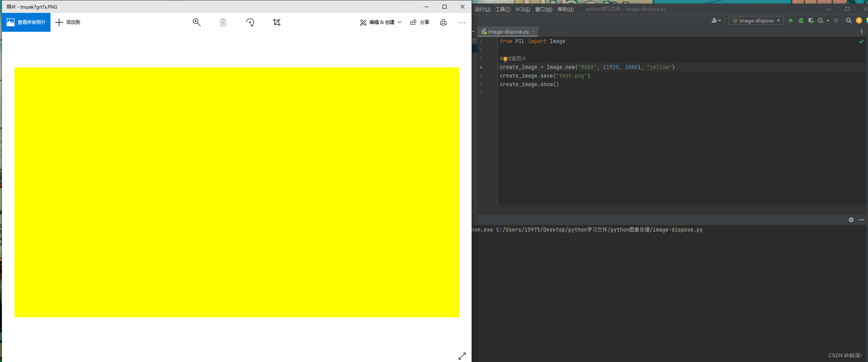This screenshot has height=362, width=868.
Task: Open PyCharm search with magnifier icon
Action: 849,20
